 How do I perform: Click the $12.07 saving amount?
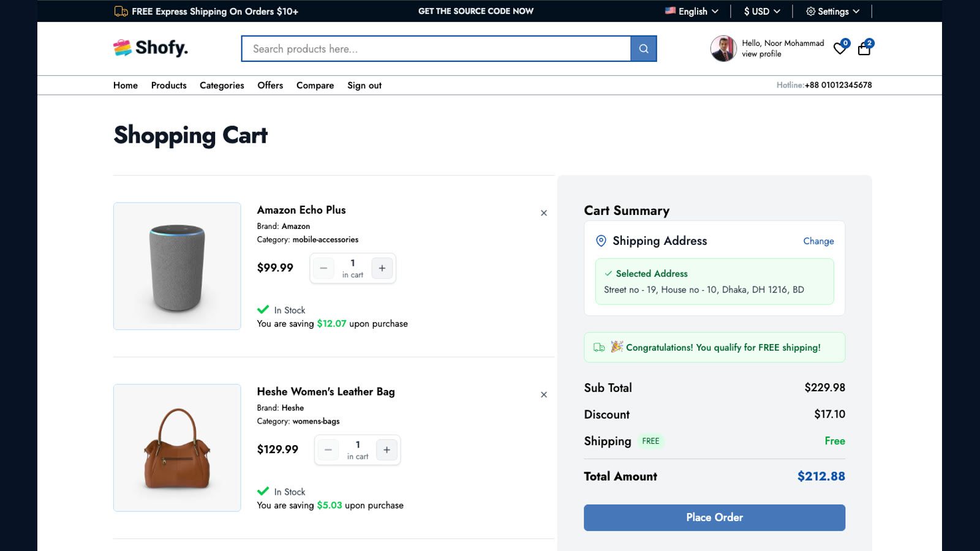click(x=331, y=324)
